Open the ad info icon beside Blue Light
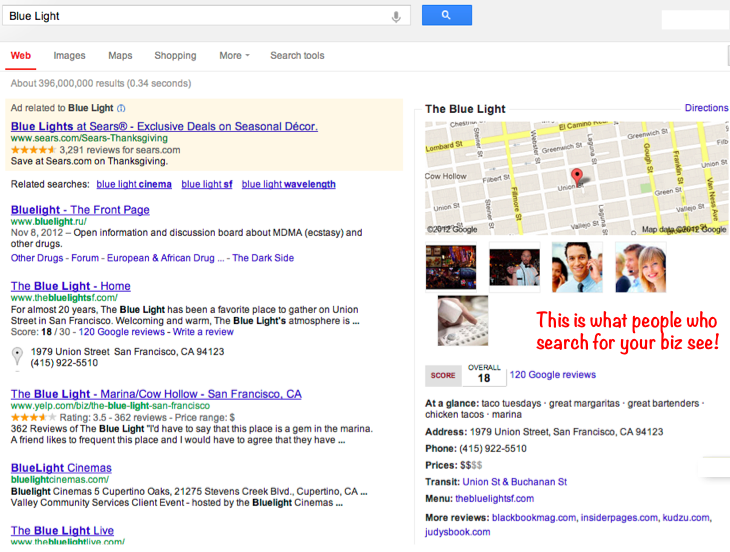 pos(121,108)
